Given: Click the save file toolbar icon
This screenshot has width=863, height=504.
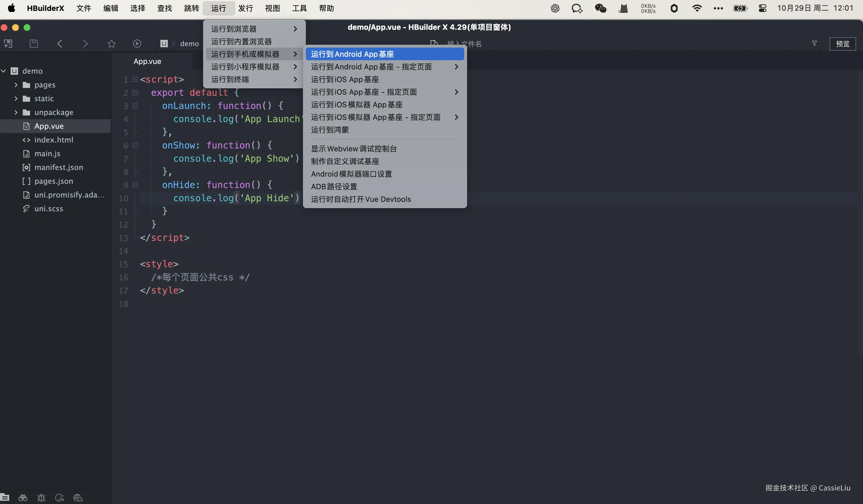Looking at the screenshot, I should pyautogui.click(x=34, y=44).
